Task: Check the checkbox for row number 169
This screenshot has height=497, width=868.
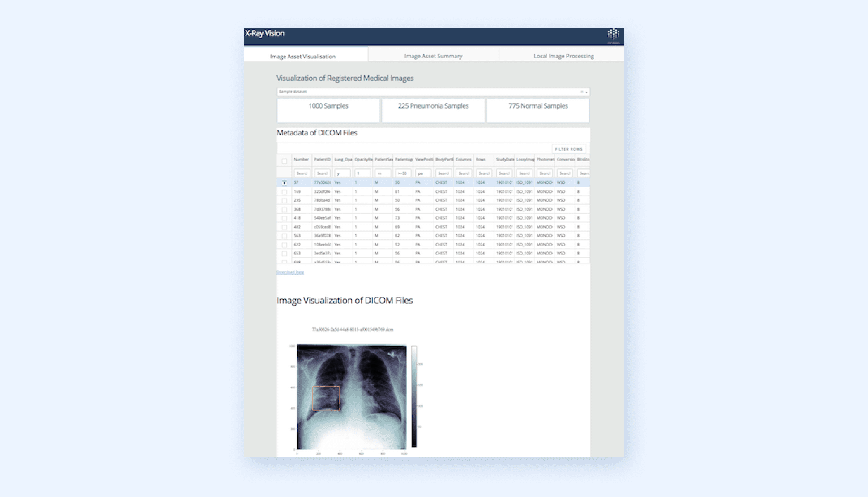Action: 284,192
